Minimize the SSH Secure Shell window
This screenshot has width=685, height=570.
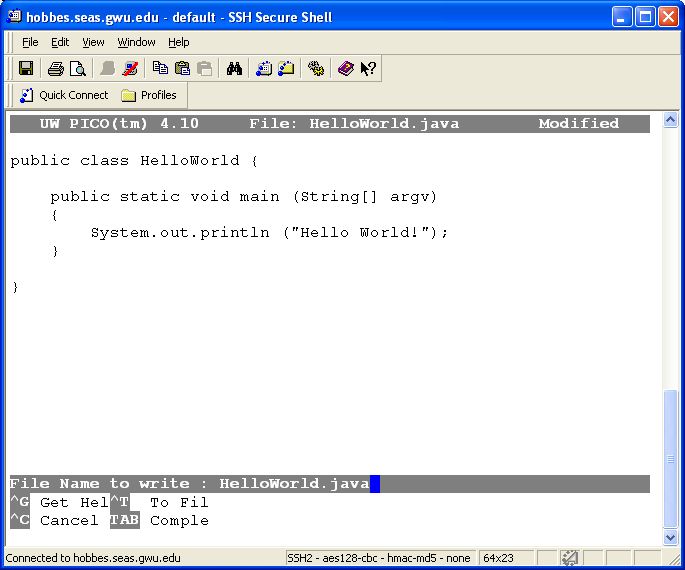click(x=622, y=17)
